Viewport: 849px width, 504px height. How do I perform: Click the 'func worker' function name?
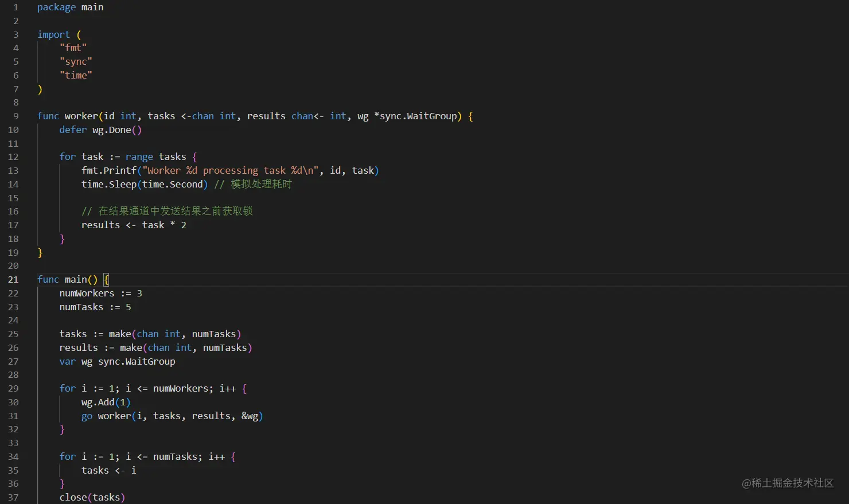click(81, 116)
